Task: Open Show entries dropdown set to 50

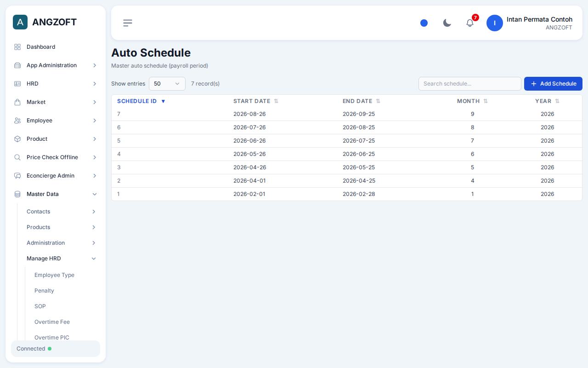Action: coord(167,84)
